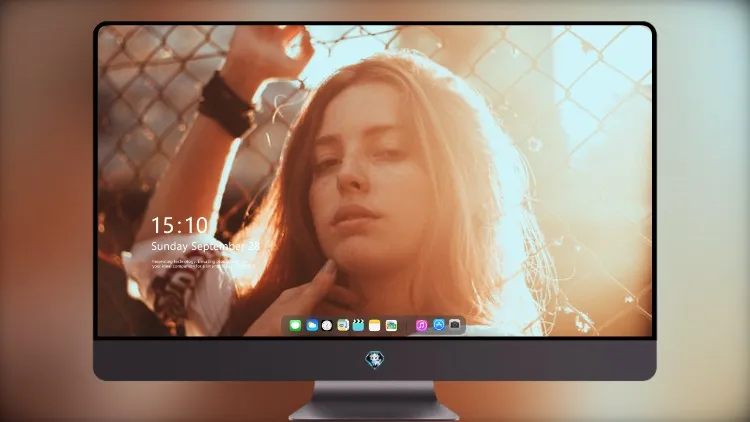Open the Maps app in dock
750x422 pixels.
tap(343, 325)
